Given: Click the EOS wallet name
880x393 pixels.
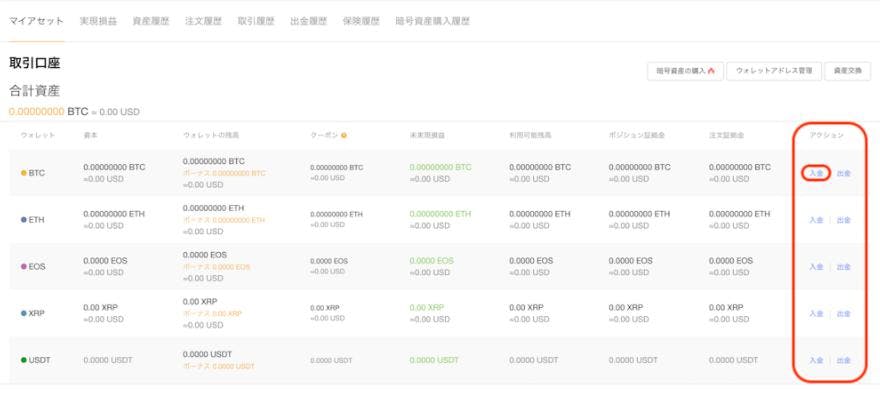Looking at the screenshot, I should point(37,266).
